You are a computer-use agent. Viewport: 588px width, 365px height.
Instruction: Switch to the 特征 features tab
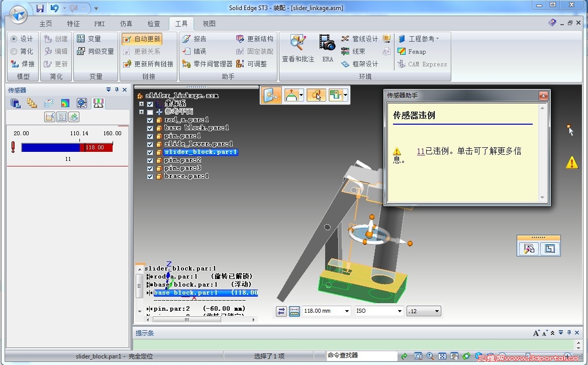pos(73,24)
